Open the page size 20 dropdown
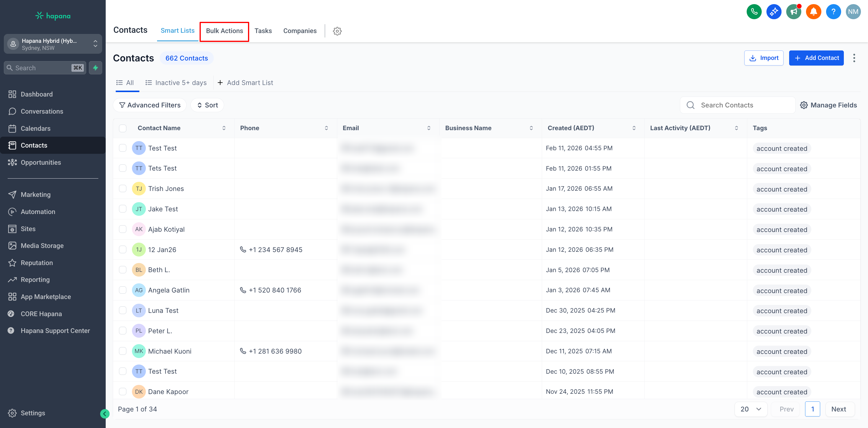Image resolution: width=868 pixels, height=428 pixels. (750, 409)
